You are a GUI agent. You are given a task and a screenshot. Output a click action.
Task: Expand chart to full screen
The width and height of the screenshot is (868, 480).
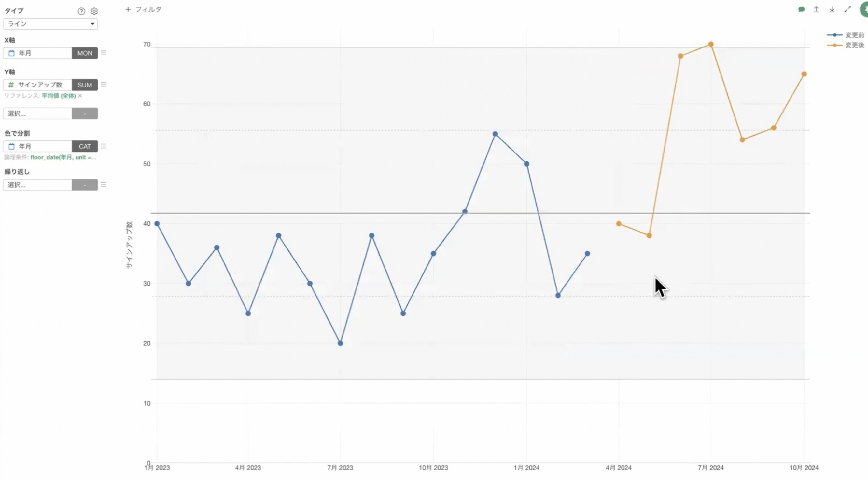tap(847, 9)
